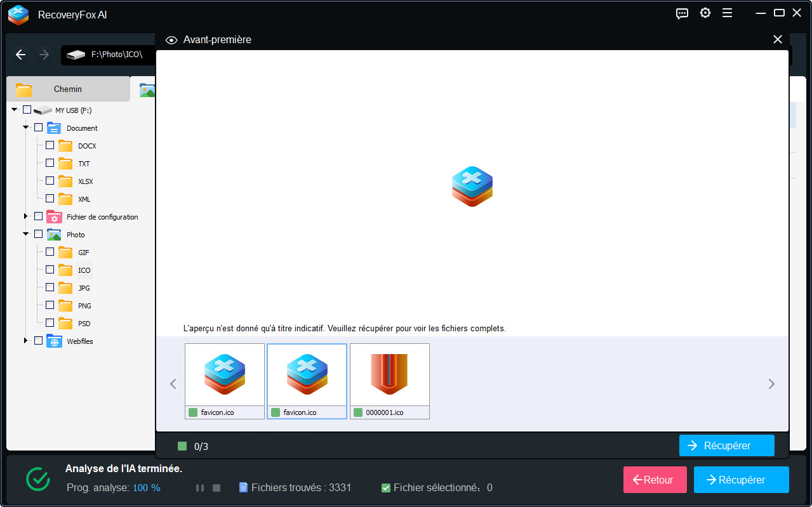Click the pink Retour button
Viewport: 812px width, 507px height.
(655, 480)
